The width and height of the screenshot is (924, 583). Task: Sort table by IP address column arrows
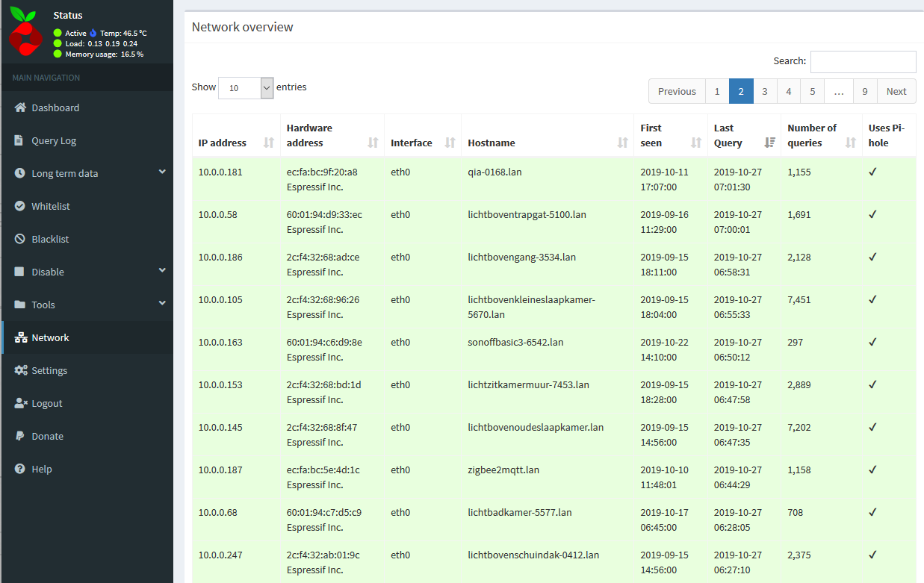(269, 143)
